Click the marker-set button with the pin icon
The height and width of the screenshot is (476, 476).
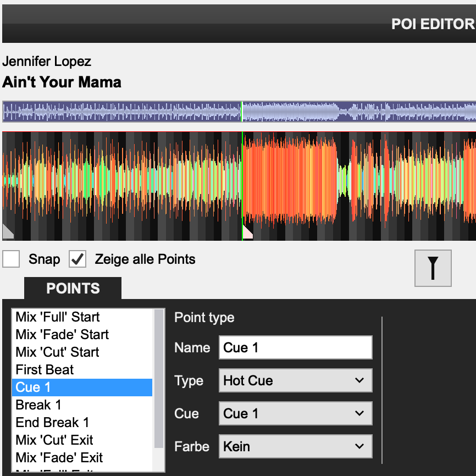tap(433, 268)
